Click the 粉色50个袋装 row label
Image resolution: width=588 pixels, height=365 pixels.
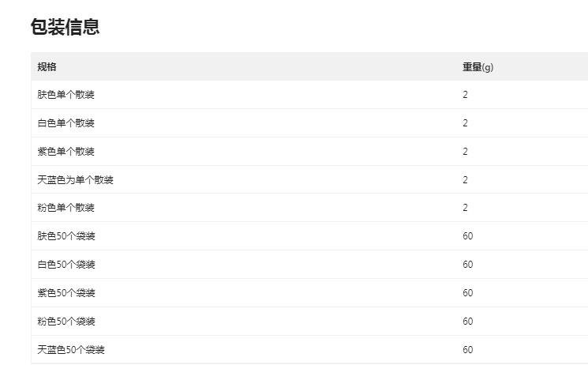[66, 322]
